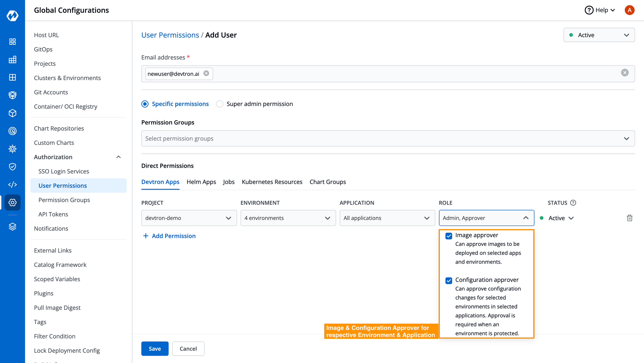Uncheck the Image approver checkbox
644x363 pixels.
coord(449,236)
